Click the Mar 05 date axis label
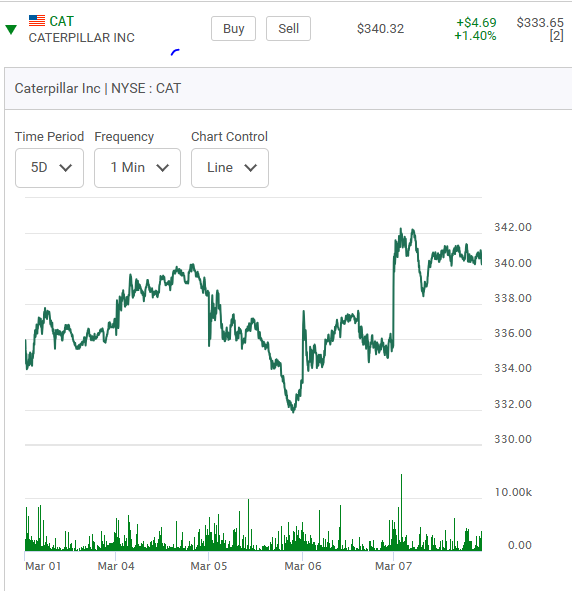The height and width of the screenshot is (591, 572). tap(209, 566)
